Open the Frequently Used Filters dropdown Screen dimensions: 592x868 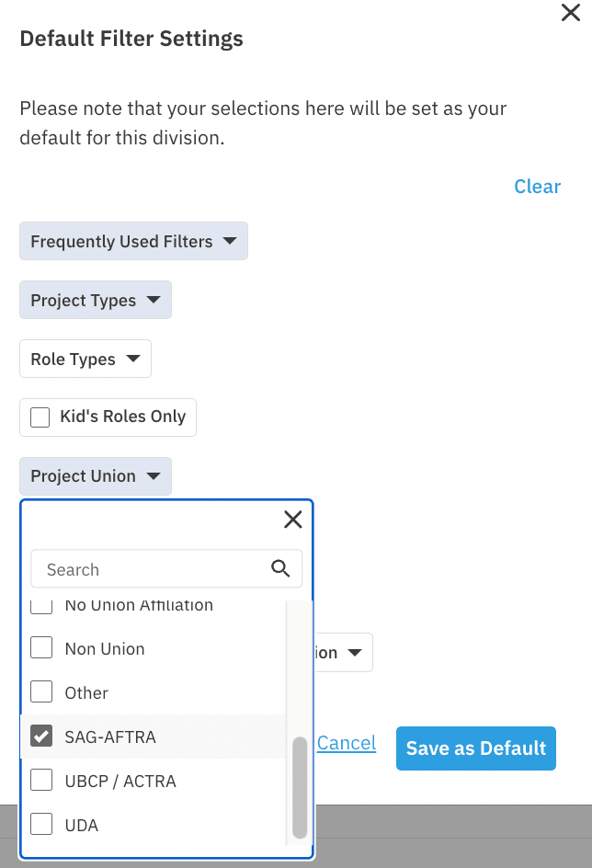click(x=133, y=241)
